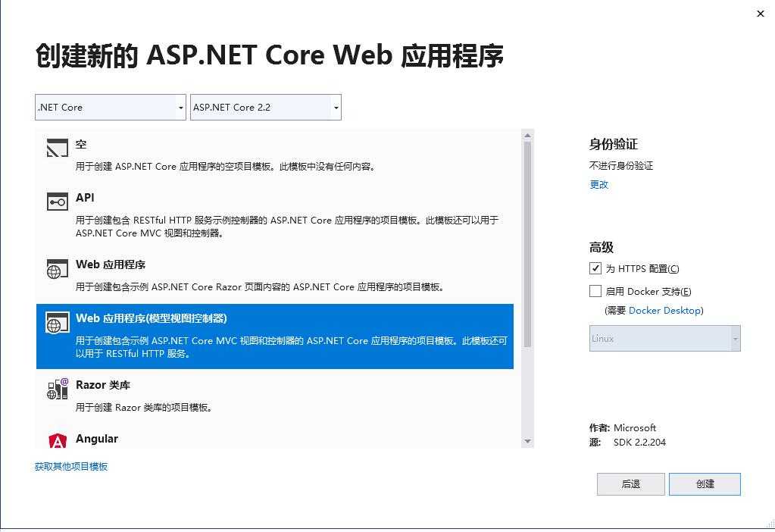Click the SDK 2.2.204 source text
Image resolution: width=775 pixels, height=532 pixels.
(639, 442)
